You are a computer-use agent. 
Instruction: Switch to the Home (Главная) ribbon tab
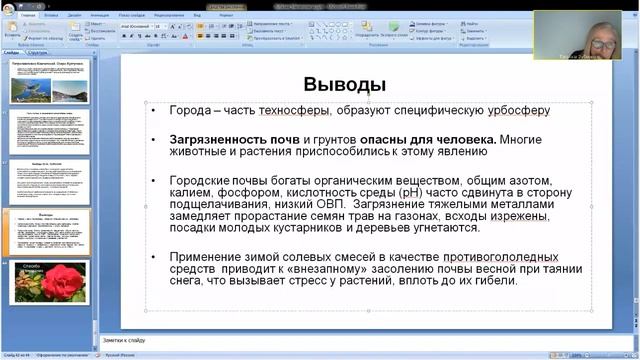click(28, 15)
